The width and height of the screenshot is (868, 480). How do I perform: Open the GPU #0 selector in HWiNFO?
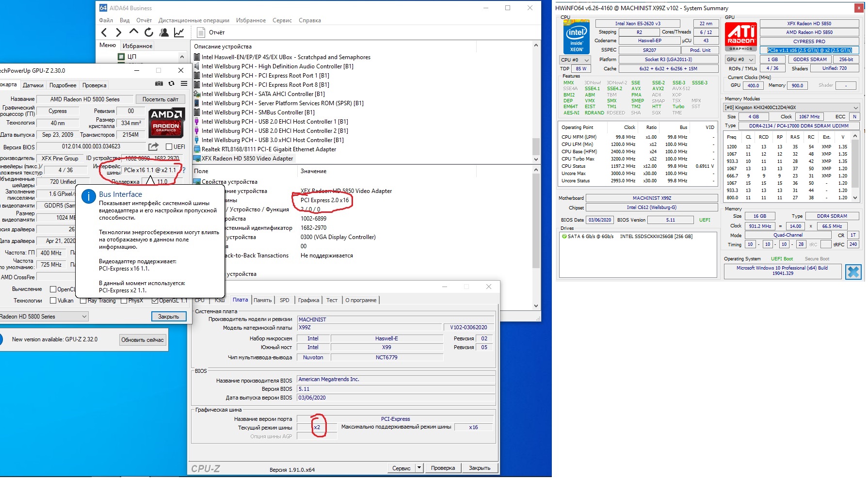click(740, 60)
